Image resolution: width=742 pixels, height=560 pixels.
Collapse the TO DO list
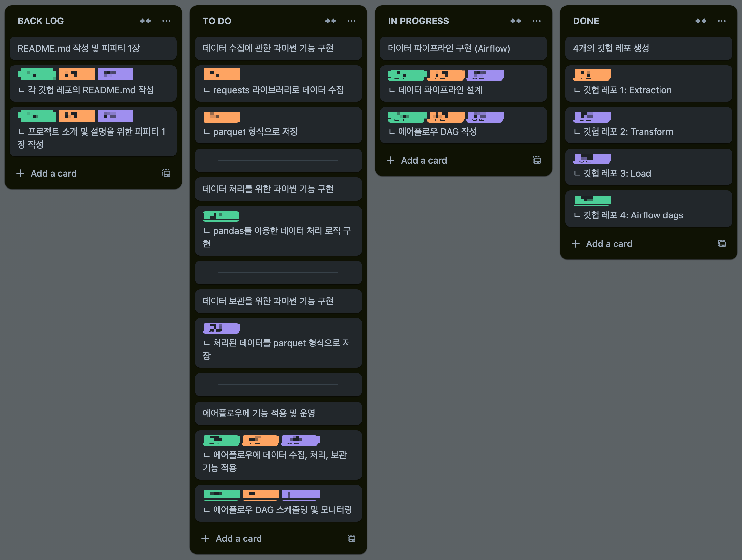[x=330, y=21]
